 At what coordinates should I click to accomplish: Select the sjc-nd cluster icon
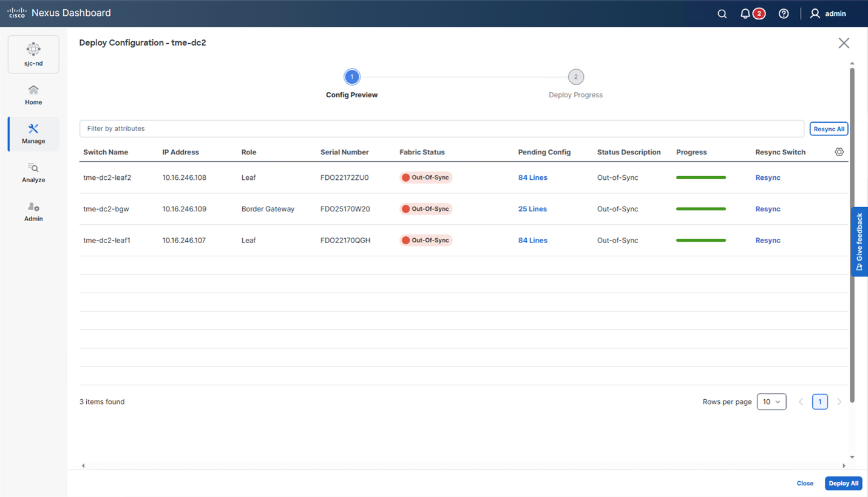(x=33, y=54)
